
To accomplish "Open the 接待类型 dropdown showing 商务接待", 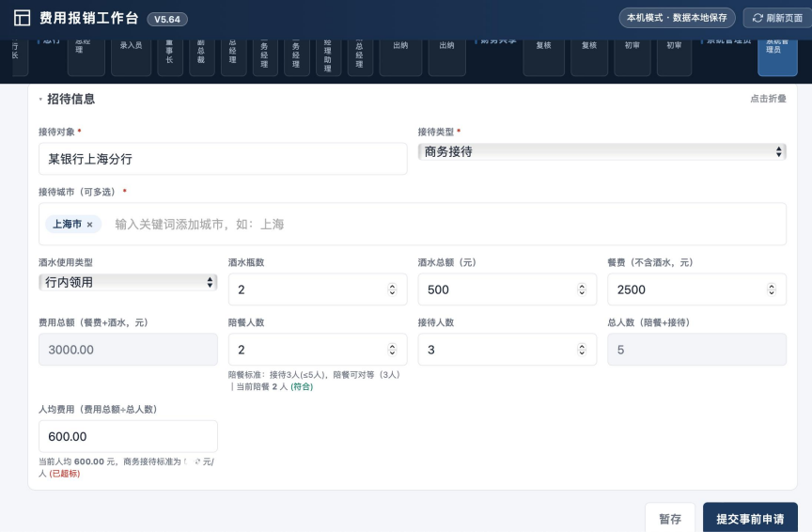I will point(601,151).
